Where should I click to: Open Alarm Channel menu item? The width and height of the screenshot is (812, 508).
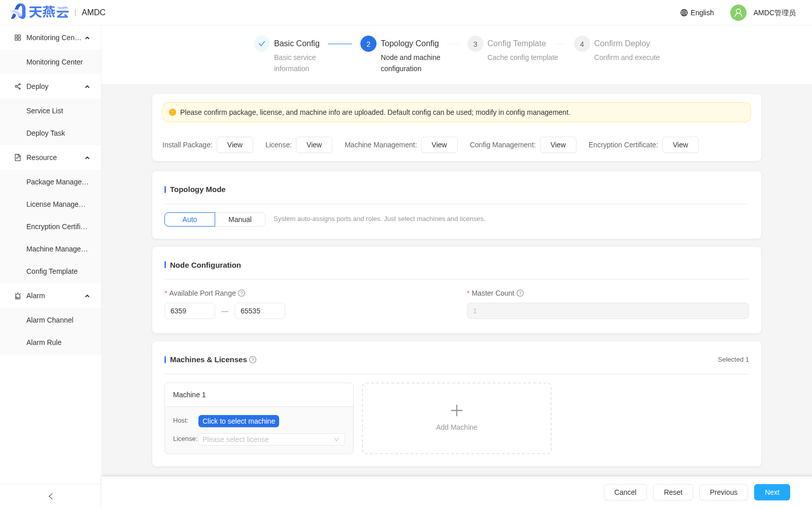[x=51, y=320]
